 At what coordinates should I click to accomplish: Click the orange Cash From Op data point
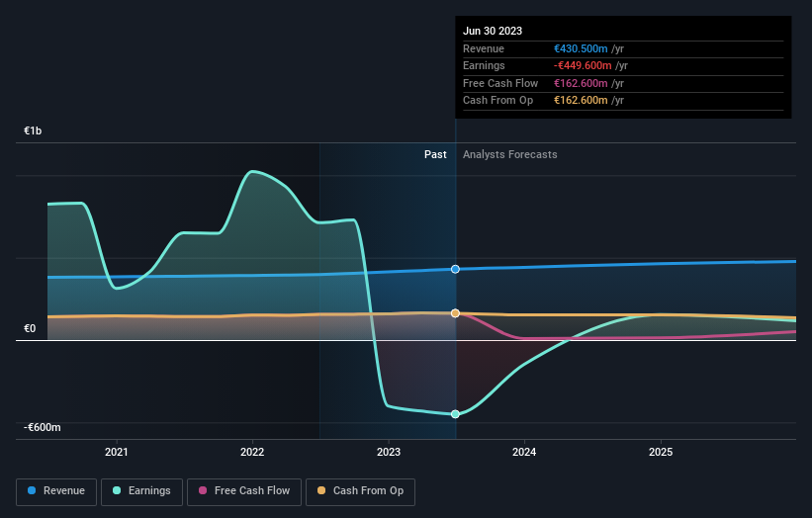point(455,313)
